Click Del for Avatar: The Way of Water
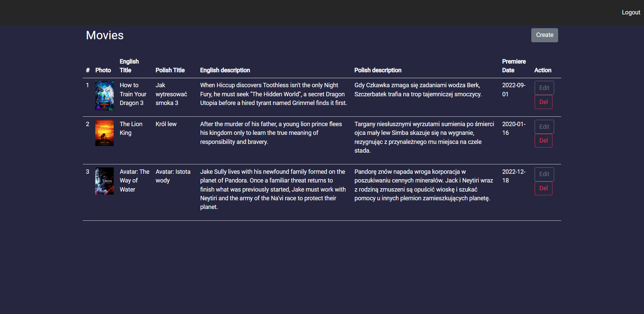 coord(543,188)
